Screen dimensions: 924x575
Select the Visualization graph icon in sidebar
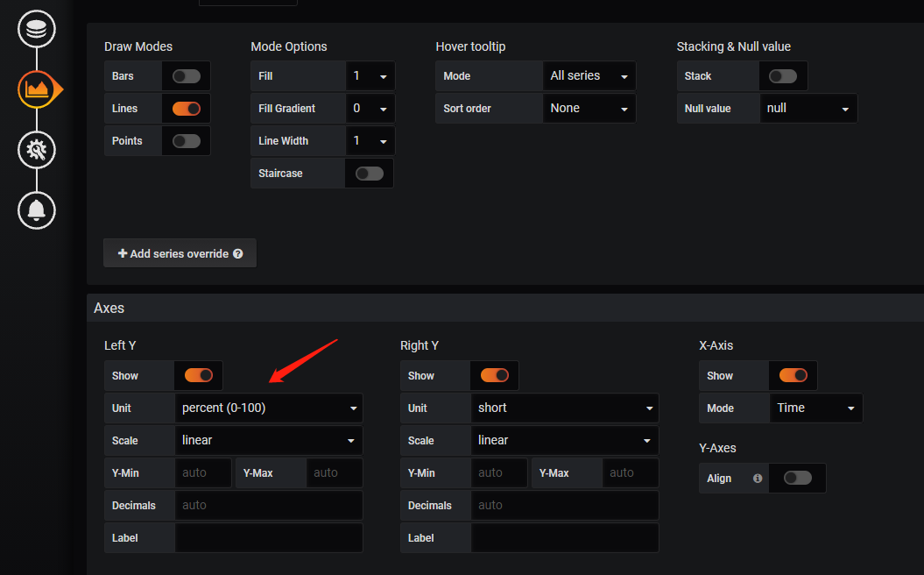click(37, 89)
